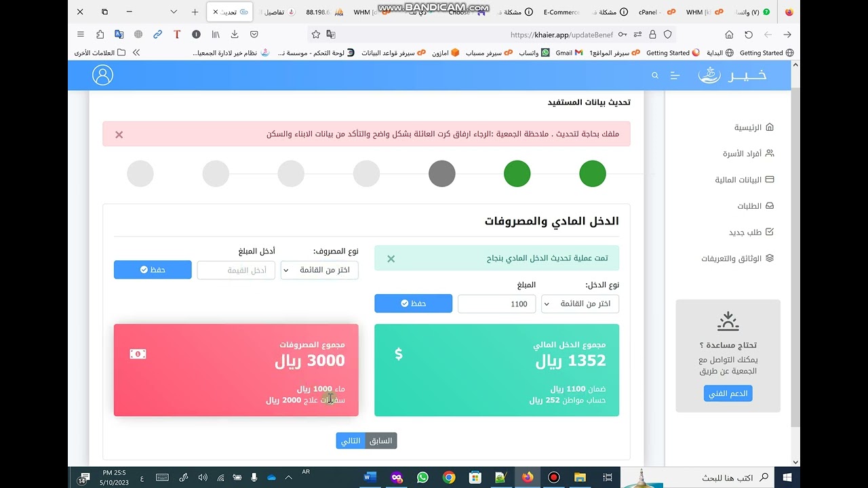Click the shield tracking protection icon

[667, 34]
